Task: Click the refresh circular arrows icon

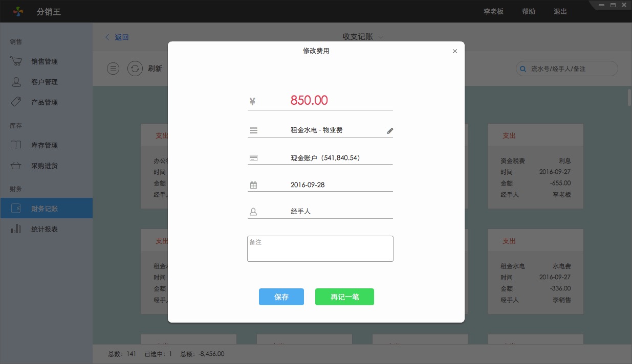Action: [x=135, y=69]
